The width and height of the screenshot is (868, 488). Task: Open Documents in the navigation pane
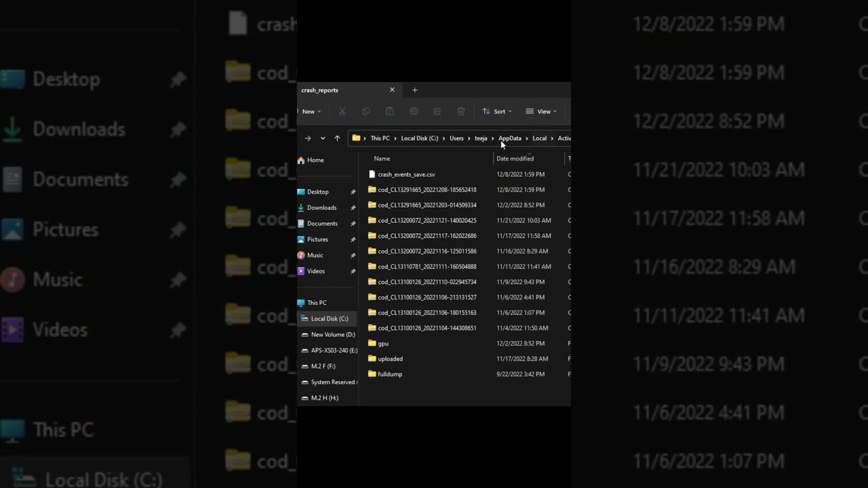322,224
